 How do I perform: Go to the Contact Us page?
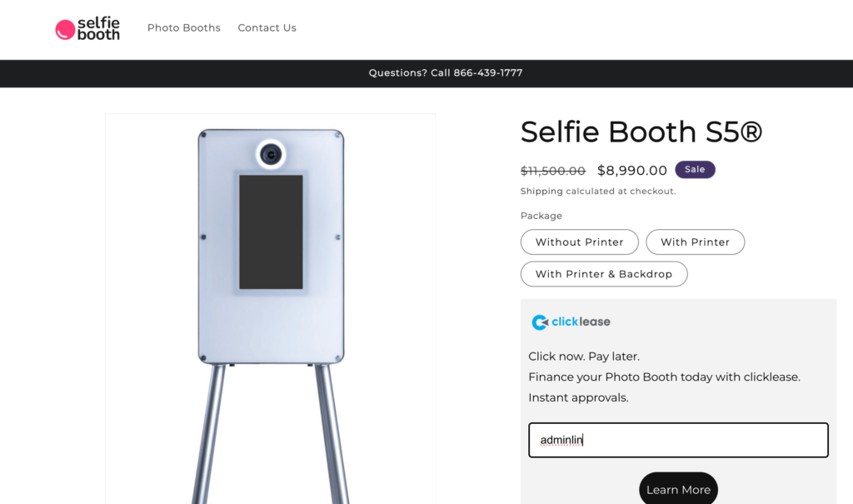(267, 28)
